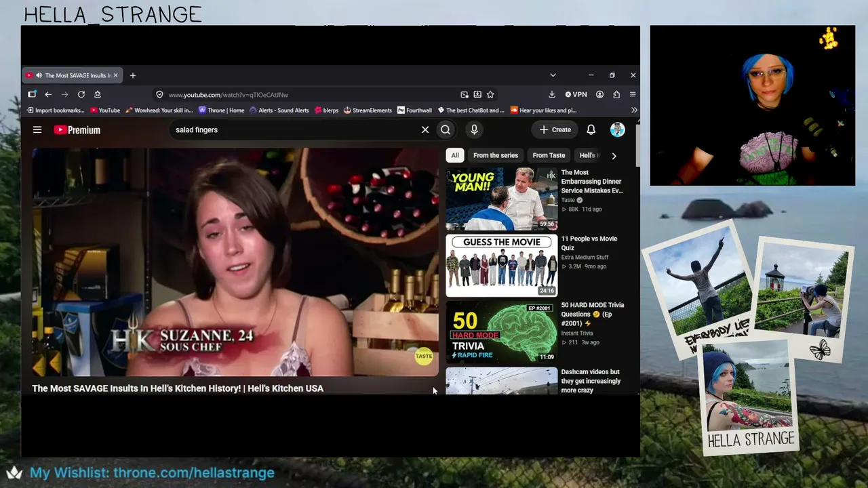
Task: View site security shield info
Action: click(159, 95)
